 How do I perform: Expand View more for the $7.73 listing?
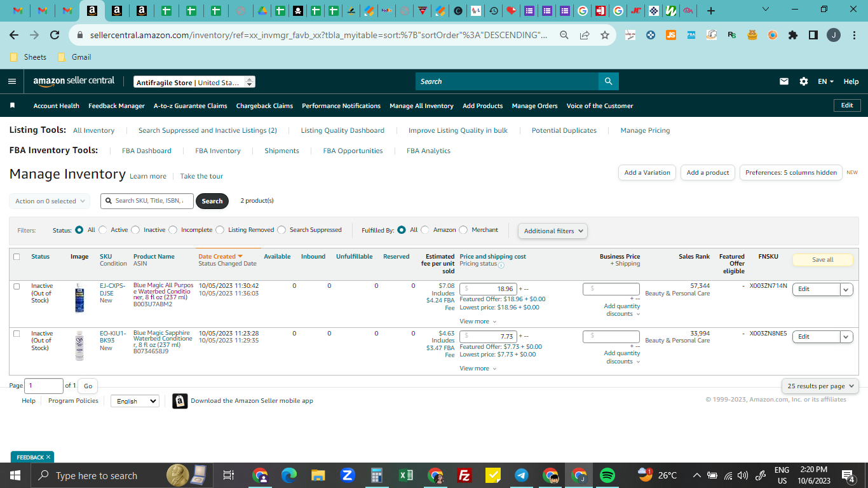point(478,369)
